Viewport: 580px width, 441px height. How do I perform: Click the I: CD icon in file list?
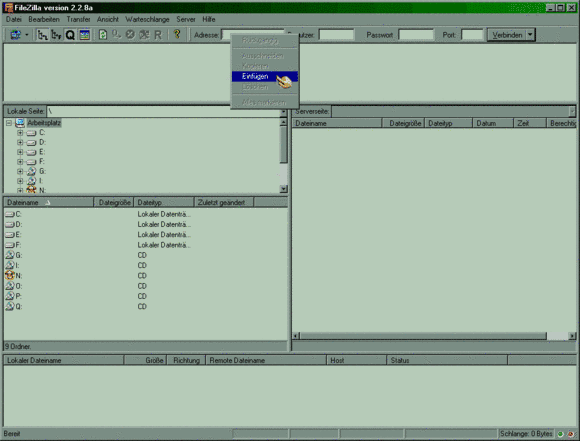[x=10, y=265]
